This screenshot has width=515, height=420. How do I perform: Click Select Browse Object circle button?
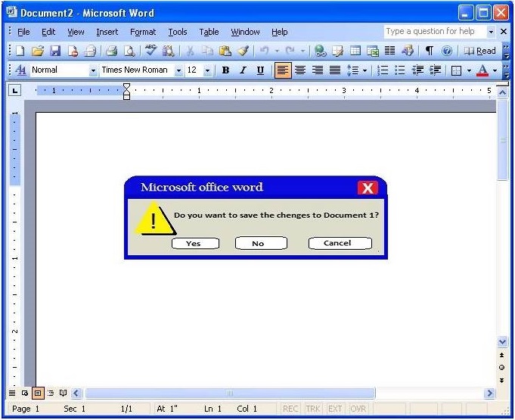coord(501,368)
